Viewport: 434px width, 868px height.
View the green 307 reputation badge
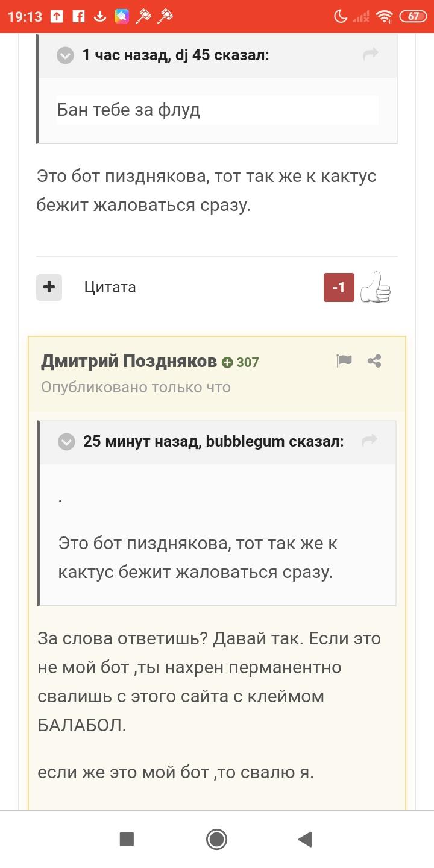coord(241,362)
